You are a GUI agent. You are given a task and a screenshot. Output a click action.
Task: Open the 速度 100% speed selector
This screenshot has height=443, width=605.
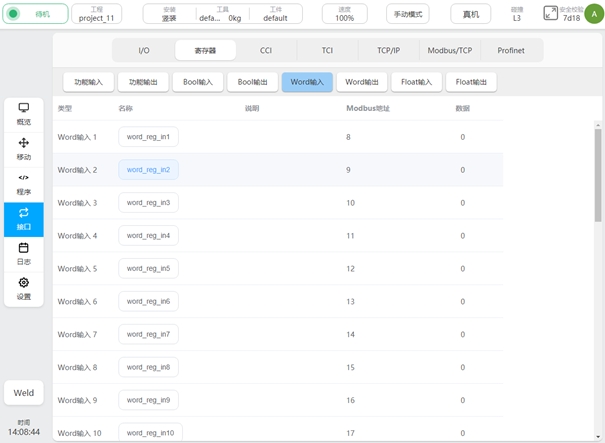click(344, 14)
